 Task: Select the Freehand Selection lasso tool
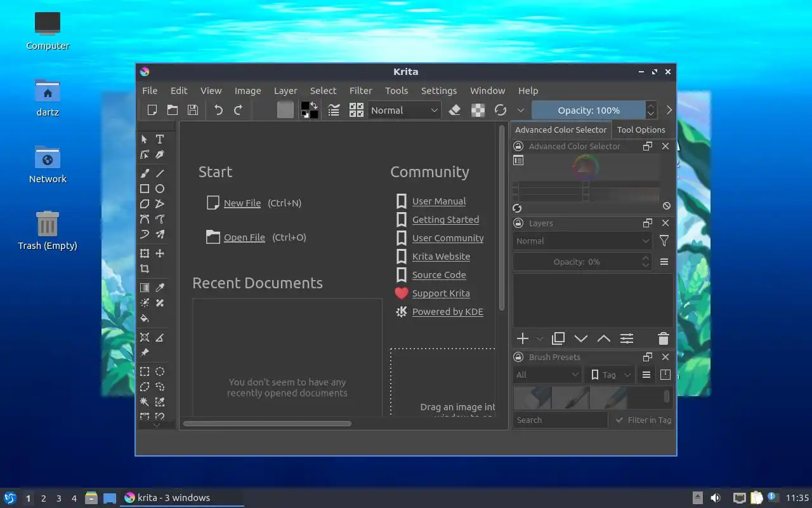(x=160, y=387)
